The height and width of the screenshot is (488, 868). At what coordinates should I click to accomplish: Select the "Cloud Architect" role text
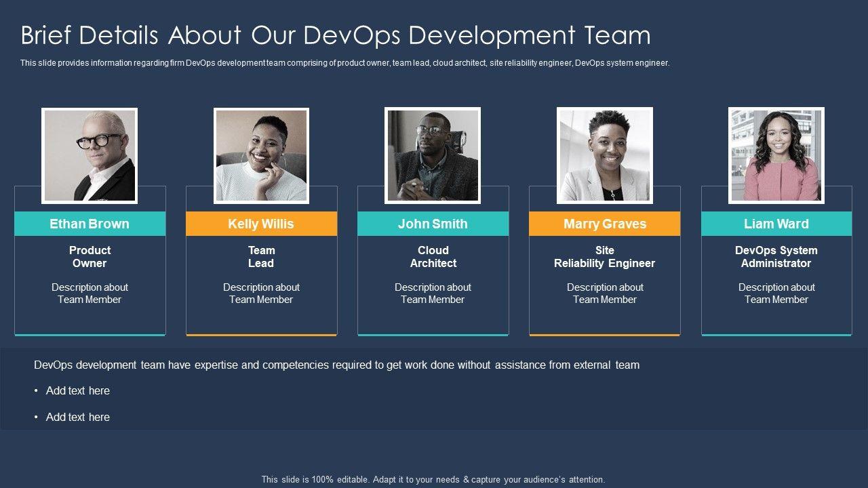(433, 257)
